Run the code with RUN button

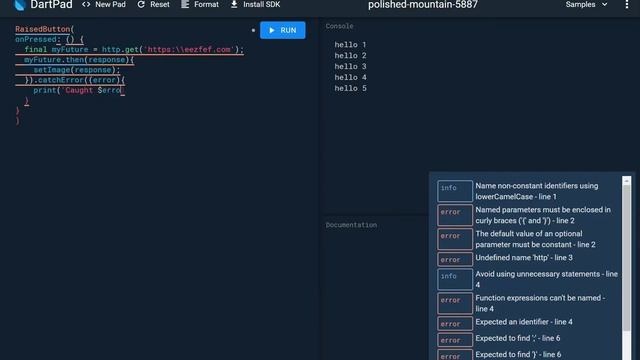point(282,30)
